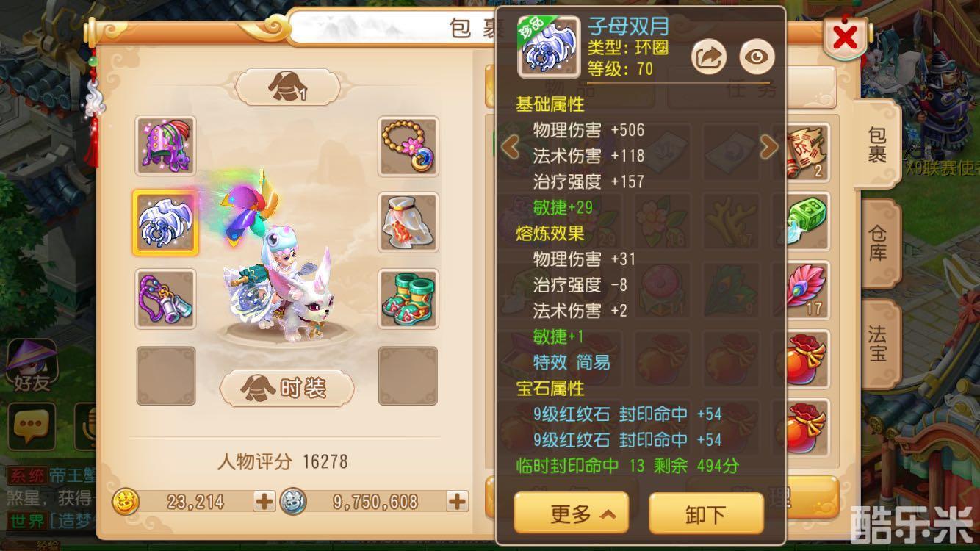Select the bead necklace equipment slot
This screenshot has height=551, width=980.
[408, 145]
